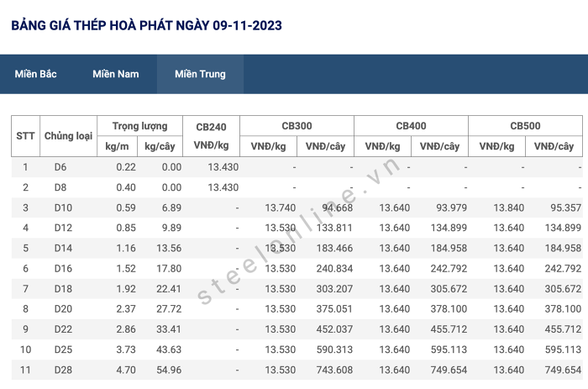
Task: Click the 6.89 kg/cây value for D10
Action: click(x=171, y=208)
